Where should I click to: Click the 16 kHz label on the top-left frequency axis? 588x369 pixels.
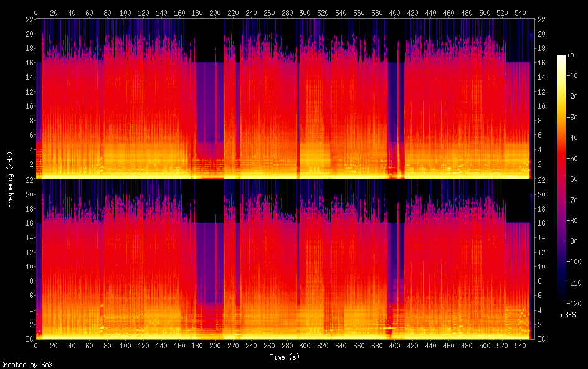point(29,63)
